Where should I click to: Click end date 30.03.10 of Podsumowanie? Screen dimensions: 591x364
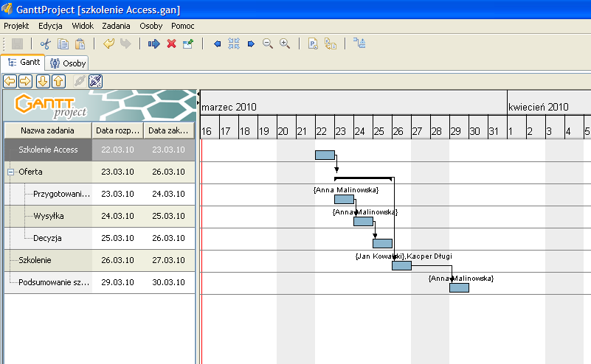pos(168,282)
